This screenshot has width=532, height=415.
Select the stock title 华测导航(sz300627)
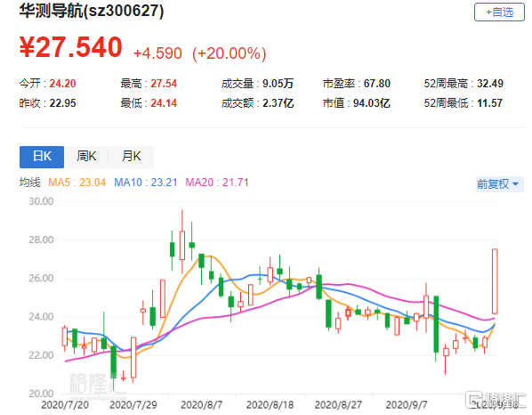(x=92, y=11)
